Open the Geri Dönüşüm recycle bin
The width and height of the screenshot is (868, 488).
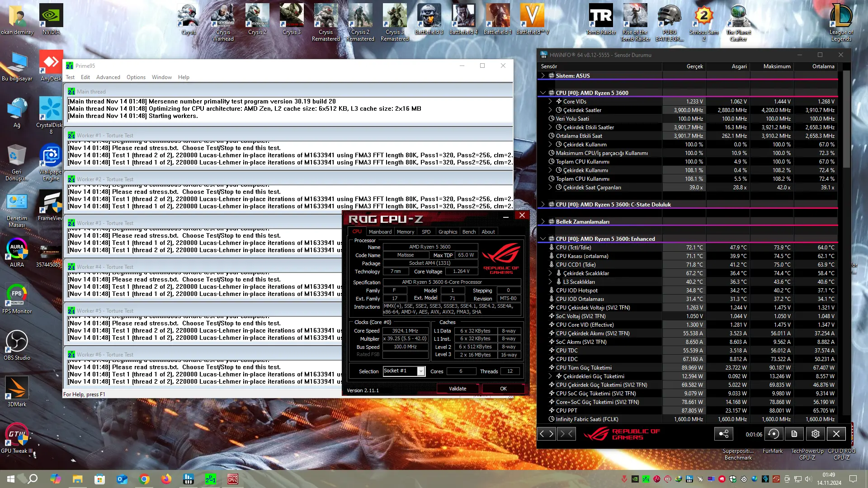[x=17, y=162]
